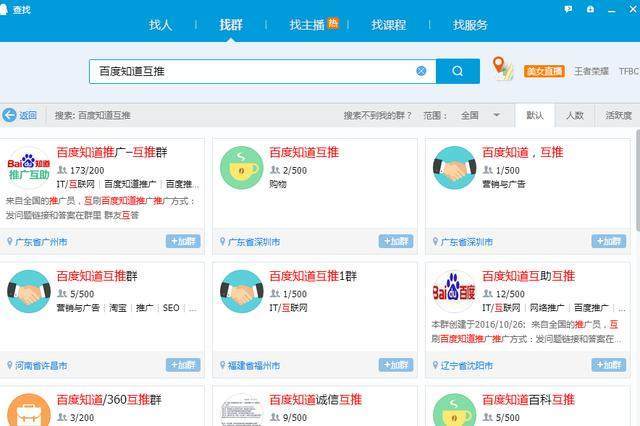The width and height of the screenshot is (640, 426).
Task: Open group title 百度知道诚信互推
Action: tap(316, 399)
